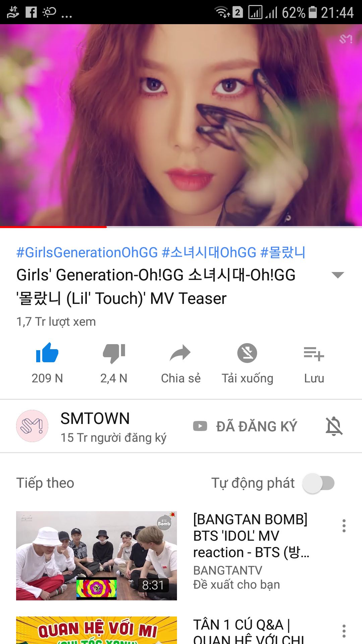
Task: Expand the video description arrow
Action: (x=338, y=275)
